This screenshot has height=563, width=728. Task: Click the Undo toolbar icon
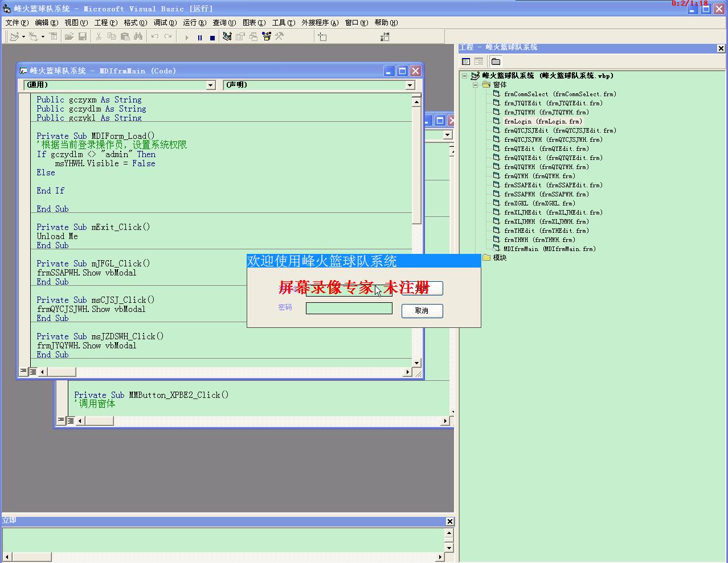coord(154,36)
